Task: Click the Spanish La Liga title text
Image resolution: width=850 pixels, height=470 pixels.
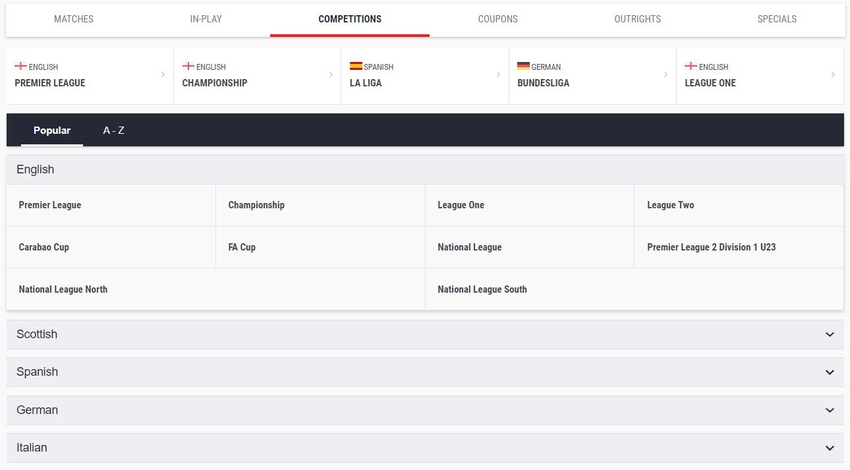Action: coord(365,83)
